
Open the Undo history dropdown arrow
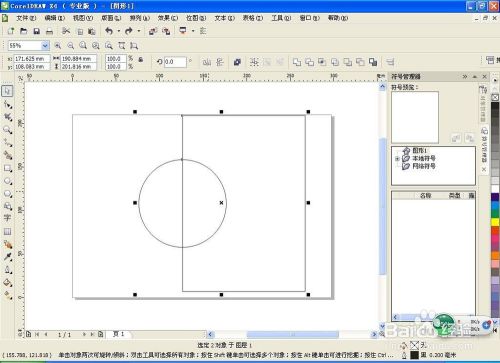[118, 31]
